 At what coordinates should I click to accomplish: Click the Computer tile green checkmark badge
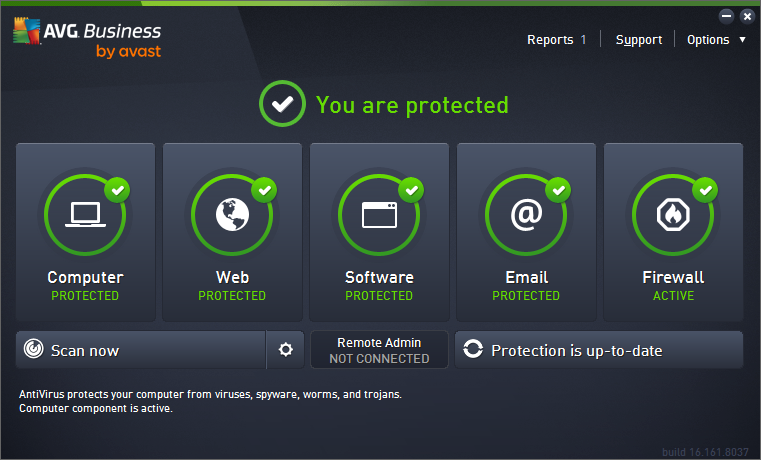coord(118,189)
